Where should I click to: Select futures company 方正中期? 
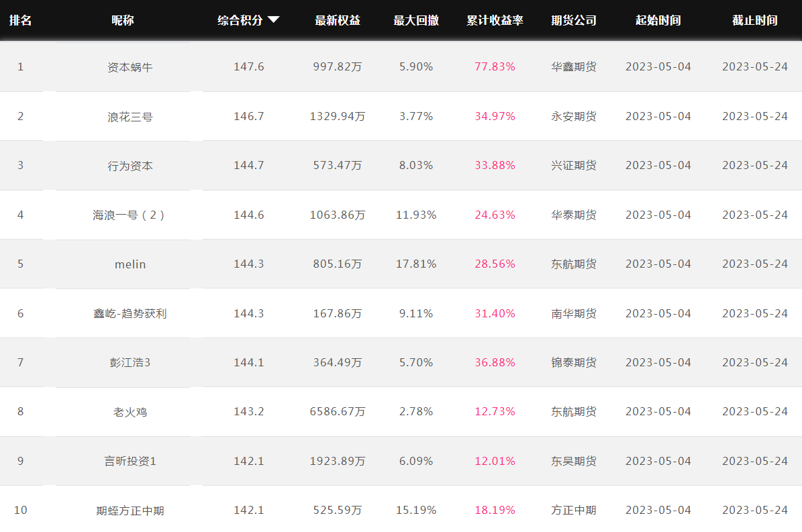coord(574,510)
